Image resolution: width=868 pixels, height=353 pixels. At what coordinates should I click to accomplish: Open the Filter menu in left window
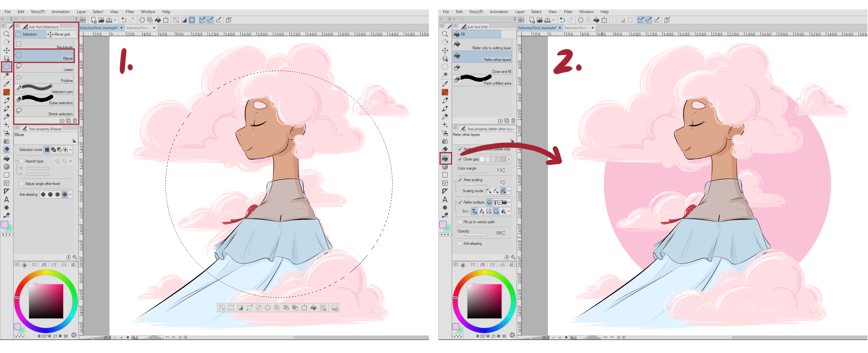(129, 11)
